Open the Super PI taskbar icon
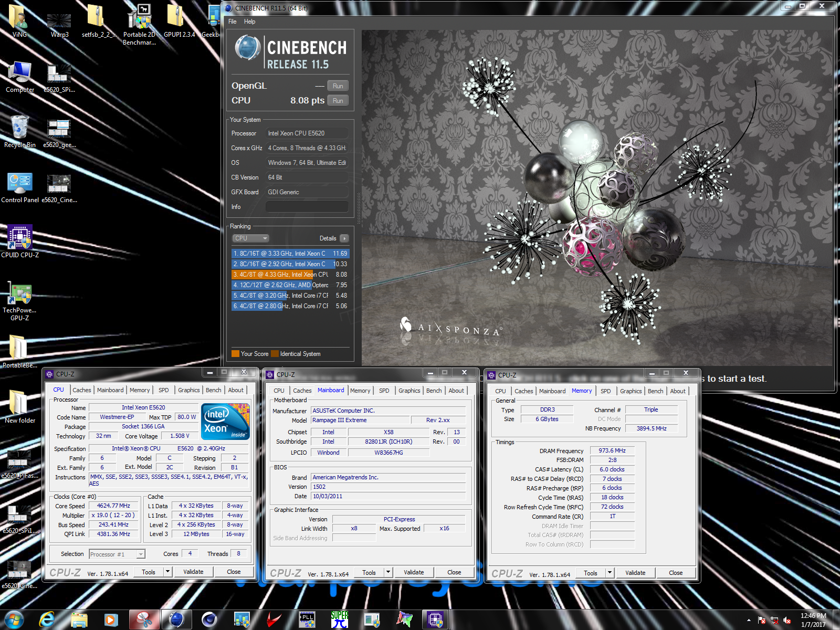This screenshot has height=630, width=840. click(339, 619)
